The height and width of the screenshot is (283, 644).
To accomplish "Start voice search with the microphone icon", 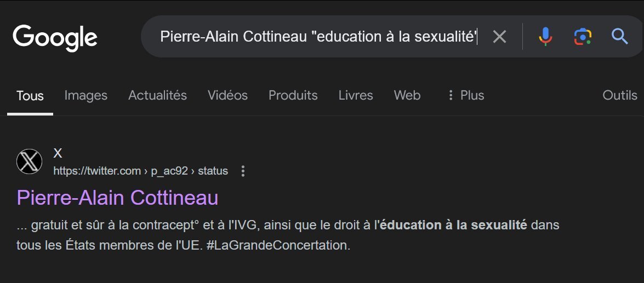I will (545, 37).
